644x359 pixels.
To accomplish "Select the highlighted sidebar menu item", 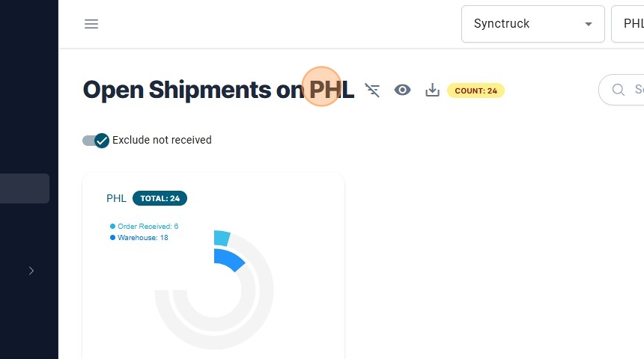I will click(x=25, y=188).
